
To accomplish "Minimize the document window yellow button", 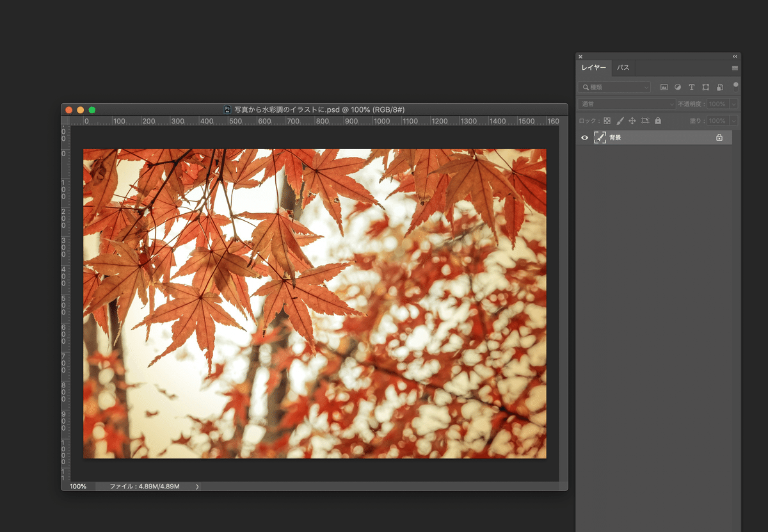I will click(x=81, y=110).
